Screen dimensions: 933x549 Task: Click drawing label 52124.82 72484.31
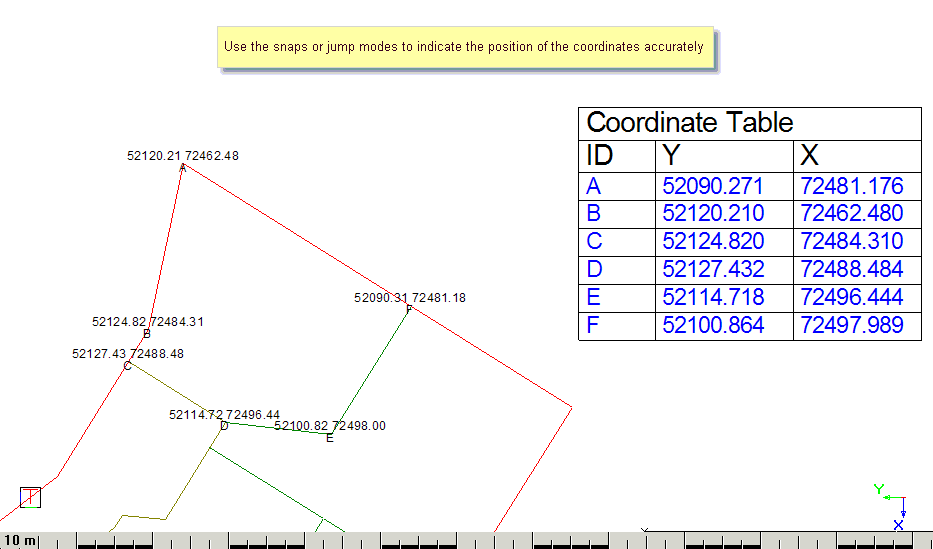(x=148, y=322)
